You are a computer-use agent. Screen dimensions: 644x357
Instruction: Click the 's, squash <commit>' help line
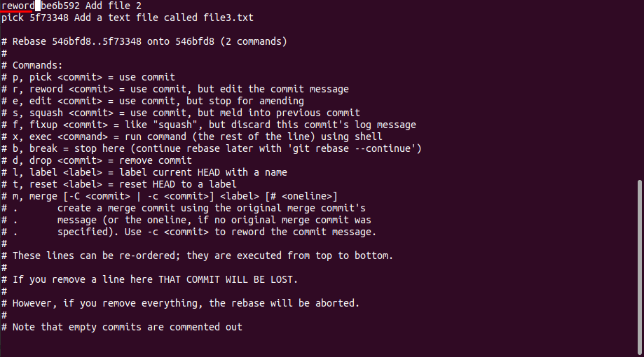(x=181, y=113)
